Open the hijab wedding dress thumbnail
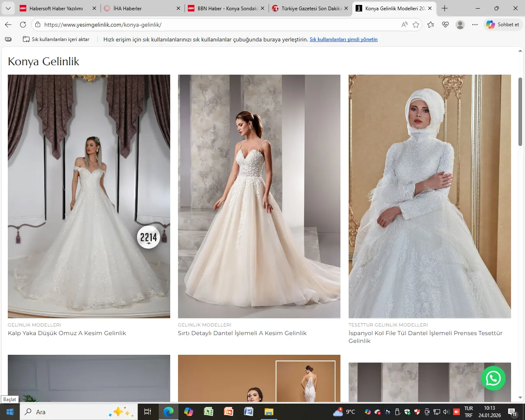The height and width of the screenshot is (420, 525). tap(429, 196)
